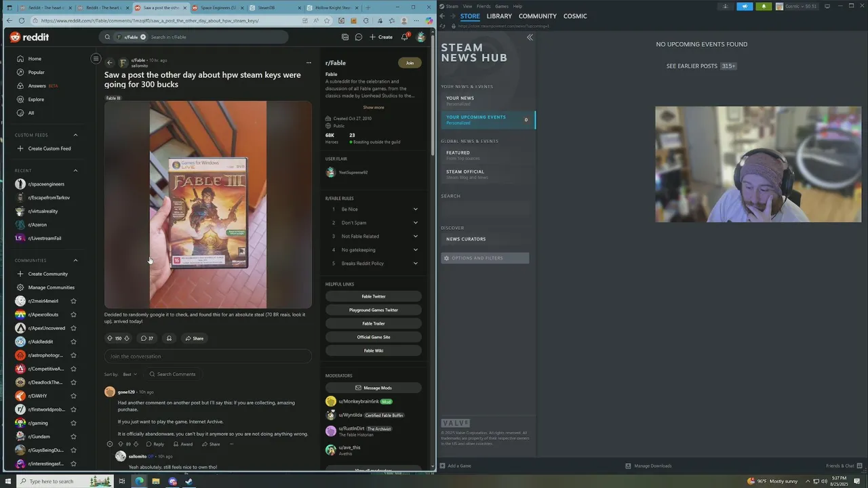868x488 pixels.
Task: Favorite r/DIWHY with its star
Action: coord(73,396)
